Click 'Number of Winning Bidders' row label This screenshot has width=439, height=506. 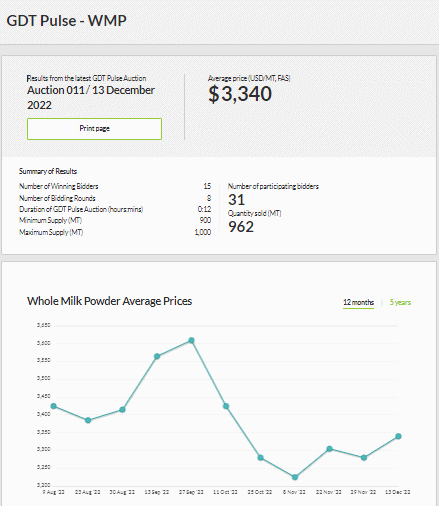[59, 186]
